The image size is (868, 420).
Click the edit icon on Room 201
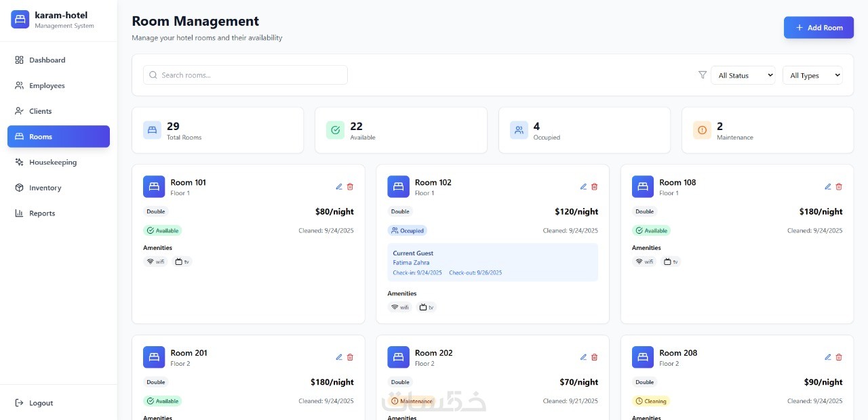click(339, 357)
